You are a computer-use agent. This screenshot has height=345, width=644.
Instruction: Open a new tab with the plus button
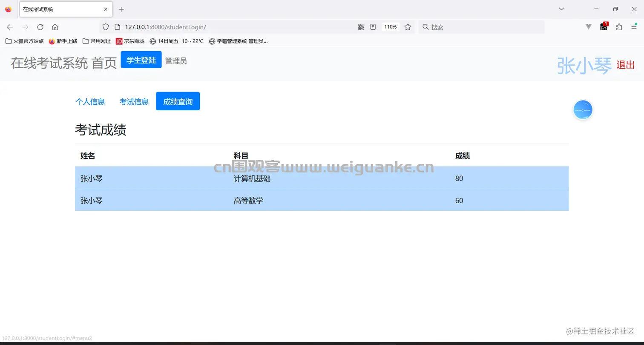click(121, 9)
